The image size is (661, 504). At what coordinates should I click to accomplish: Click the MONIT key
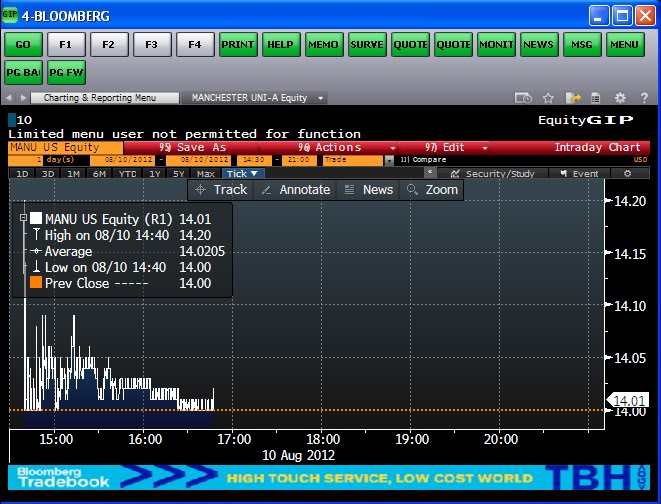[x=496, y=44]
